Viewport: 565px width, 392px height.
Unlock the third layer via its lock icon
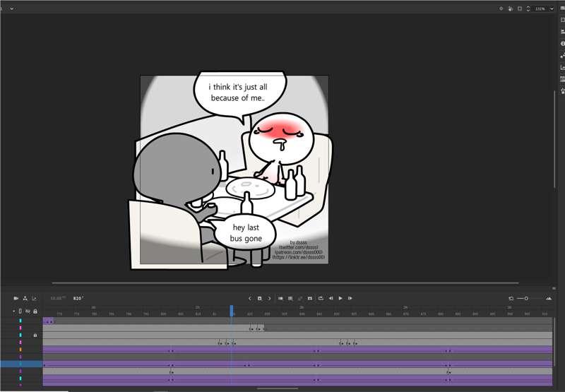point(35,335)
